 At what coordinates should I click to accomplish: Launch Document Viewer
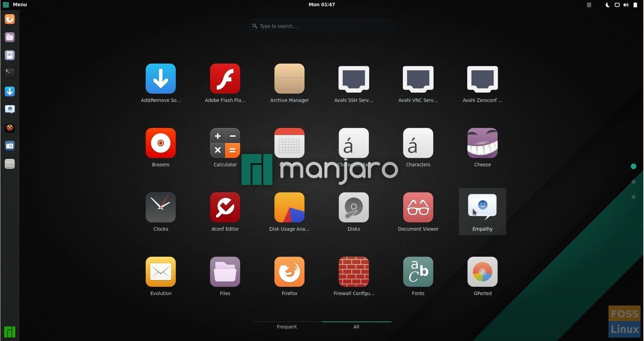418,207
